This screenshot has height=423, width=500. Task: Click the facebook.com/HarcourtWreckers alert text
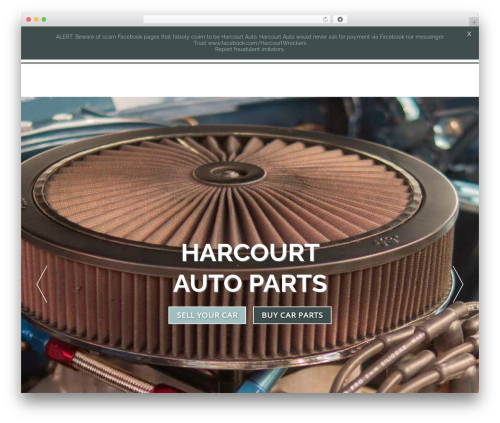pos(257,43)
